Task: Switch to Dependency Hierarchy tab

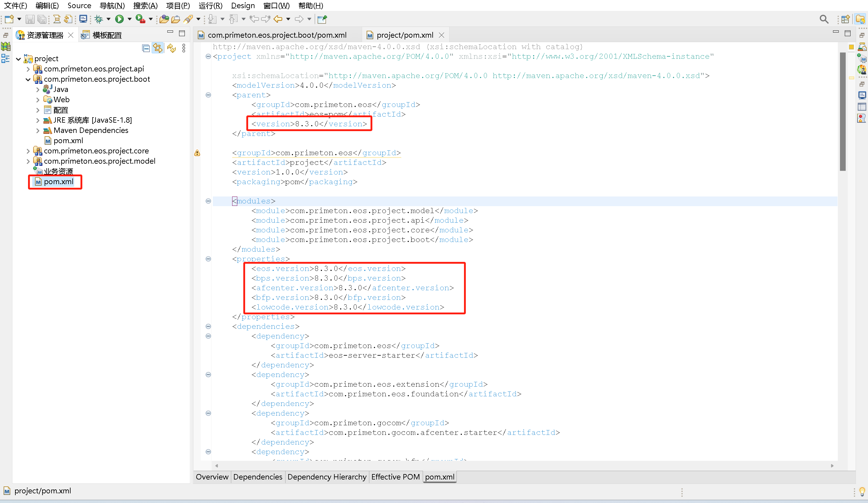Action: coord(327,477)
